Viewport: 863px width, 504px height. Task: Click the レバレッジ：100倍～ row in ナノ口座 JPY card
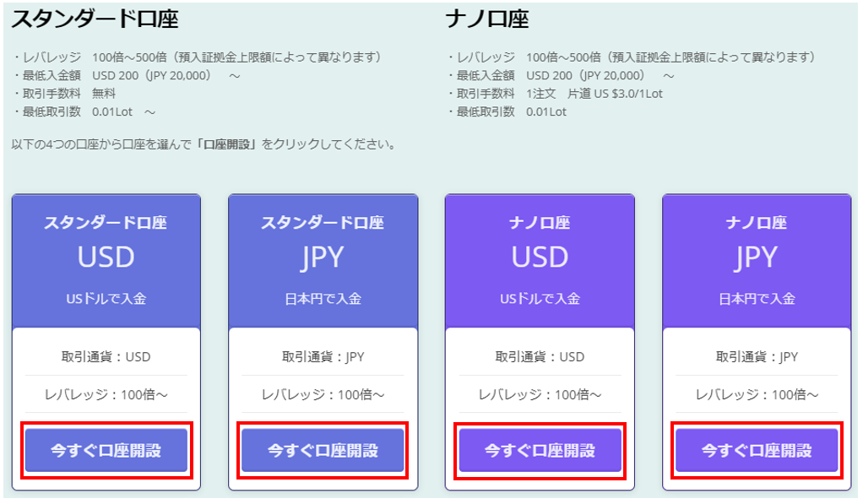click(x=757, y=394)
